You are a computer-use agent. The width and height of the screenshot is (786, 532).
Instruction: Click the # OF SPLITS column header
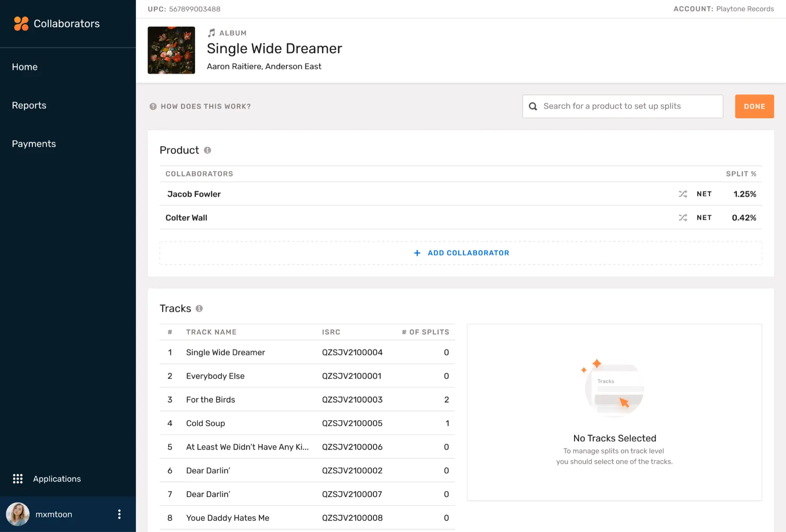tap(425, 332)
